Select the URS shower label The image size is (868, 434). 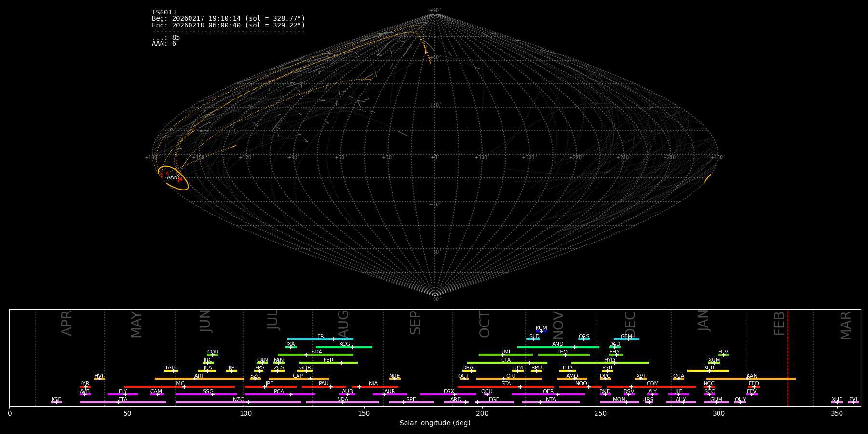648,400
